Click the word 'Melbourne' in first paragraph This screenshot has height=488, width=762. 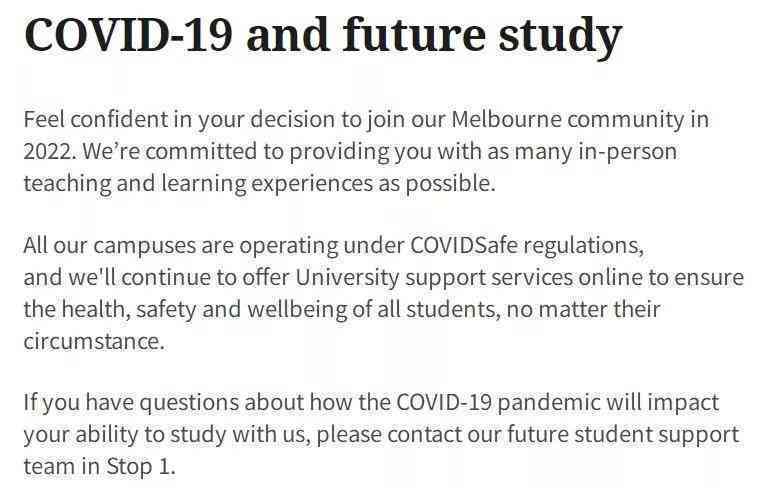pos(506,120)
